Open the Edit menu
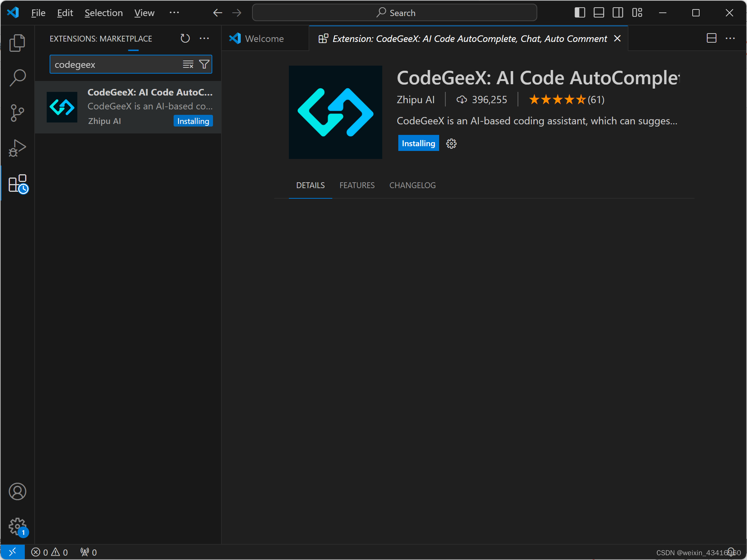 tap(65, 13)
